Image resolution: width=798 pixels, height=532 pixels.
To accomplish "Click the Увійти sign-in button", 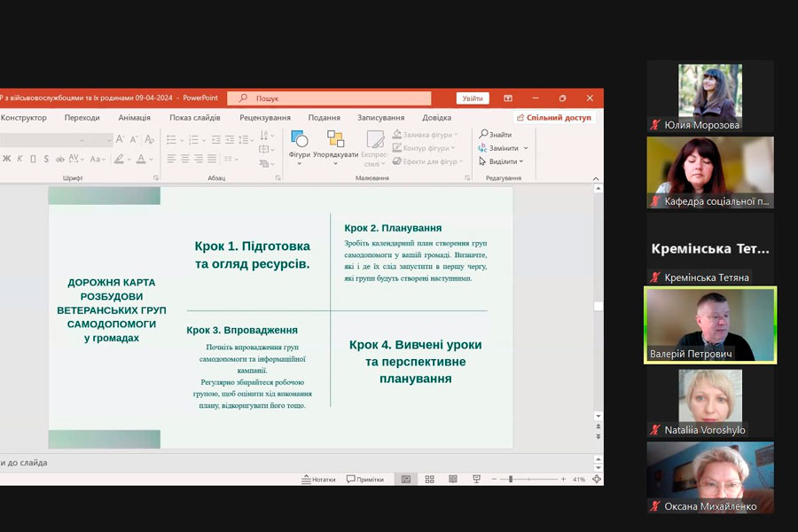I will (472, 98).
